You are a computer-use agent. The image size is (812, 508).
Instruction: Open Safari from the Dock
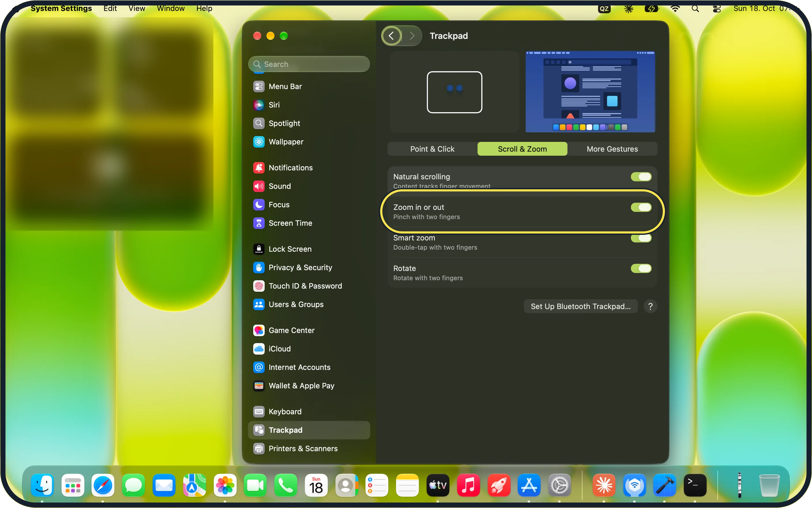click(x=103, y=486)
